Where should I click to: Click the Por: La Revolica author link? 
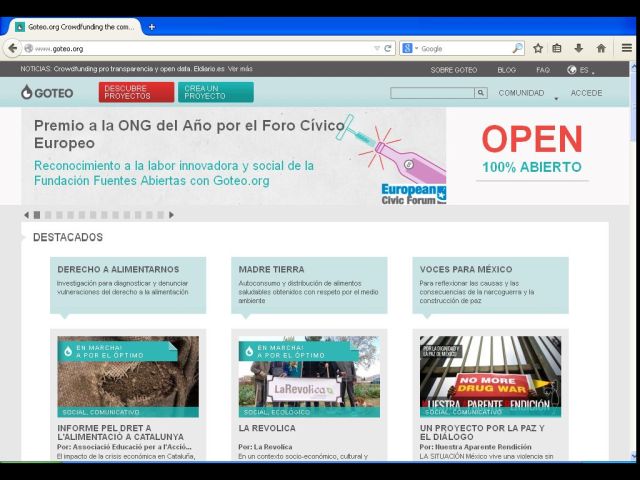point(265,447)
